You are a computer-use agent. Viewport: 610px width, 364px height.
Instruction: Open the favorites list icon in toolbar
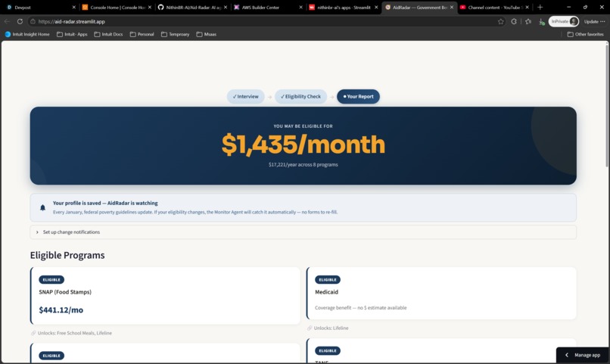528,21
